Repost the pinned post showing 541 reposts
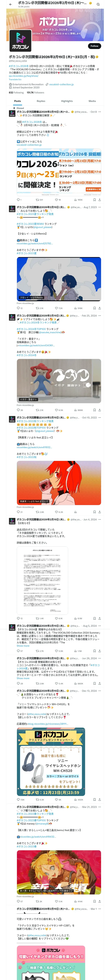Viewport: 110px width, 980px height. [39, 199]
